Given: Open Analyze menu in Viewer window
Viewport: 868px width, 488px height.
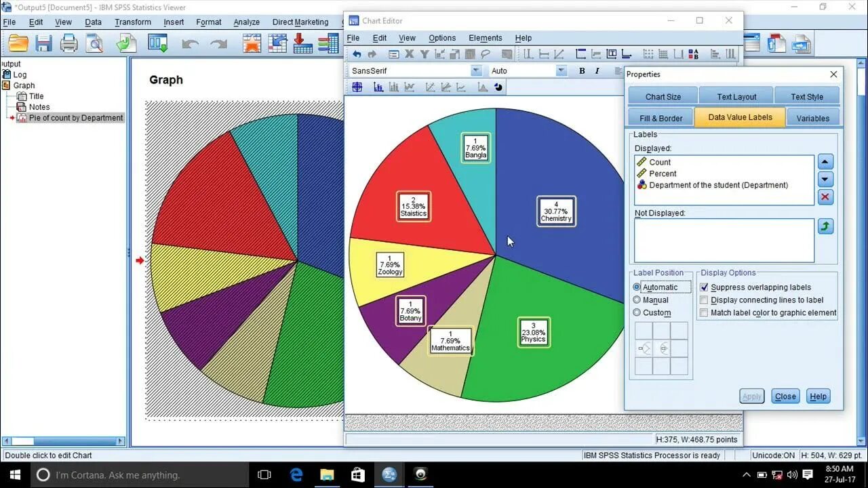Looking at the screenshot, I should 247,22.
